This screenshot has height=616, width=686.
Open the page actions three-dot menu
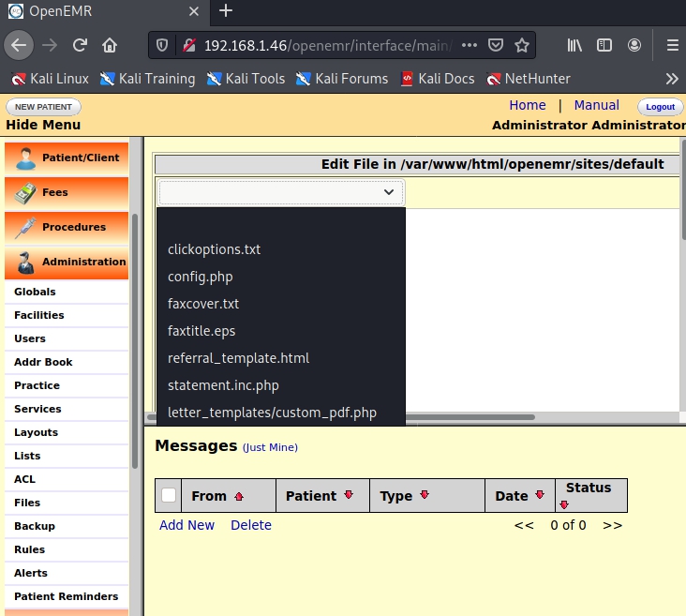[469, 45]
